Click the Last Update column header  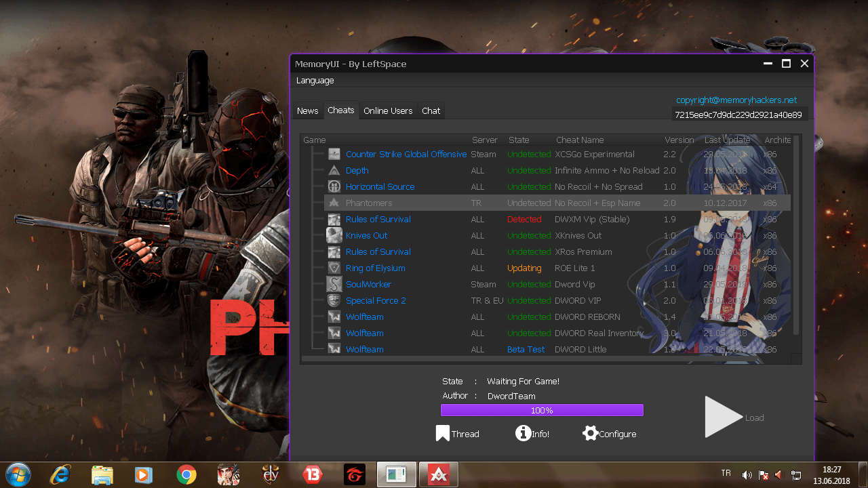[727, 140]
